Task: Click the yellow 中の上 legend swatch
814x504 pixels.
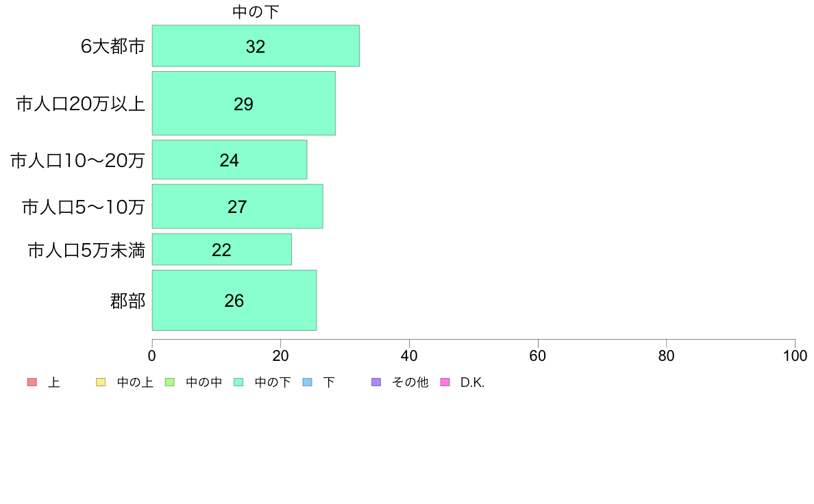Action: pyautogui.click(x=101, y=382)
